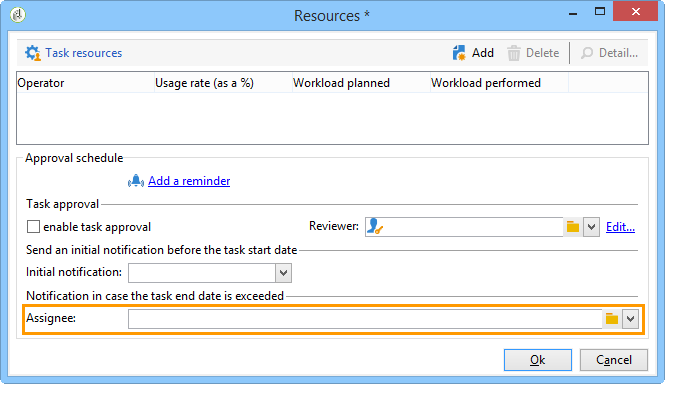Click the Task resources gear icon

[x=33, y=53]
